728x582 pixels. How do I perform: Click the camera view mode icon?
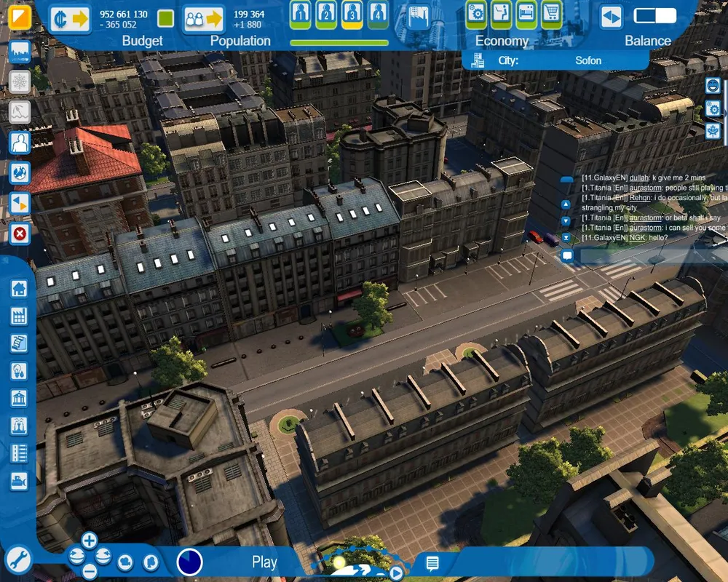pos(125,562)
